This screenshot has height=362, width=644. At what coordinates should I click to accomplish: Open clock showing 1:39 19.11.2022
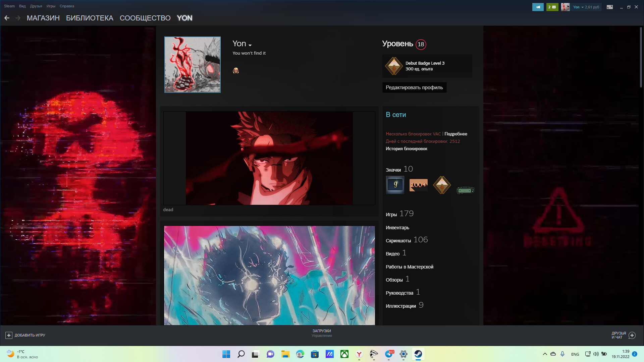point(621,354)
